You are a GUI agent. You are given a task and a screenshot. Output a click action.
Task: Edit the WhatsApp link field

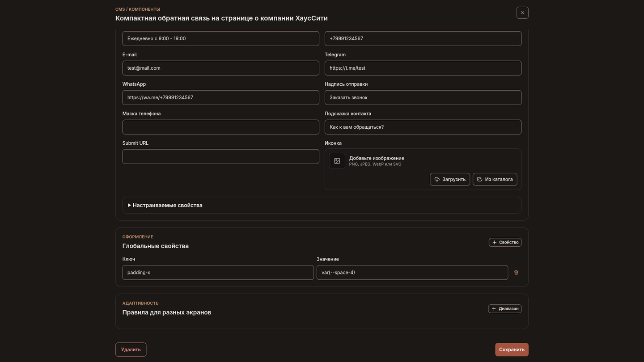click(x=221, y=97)
